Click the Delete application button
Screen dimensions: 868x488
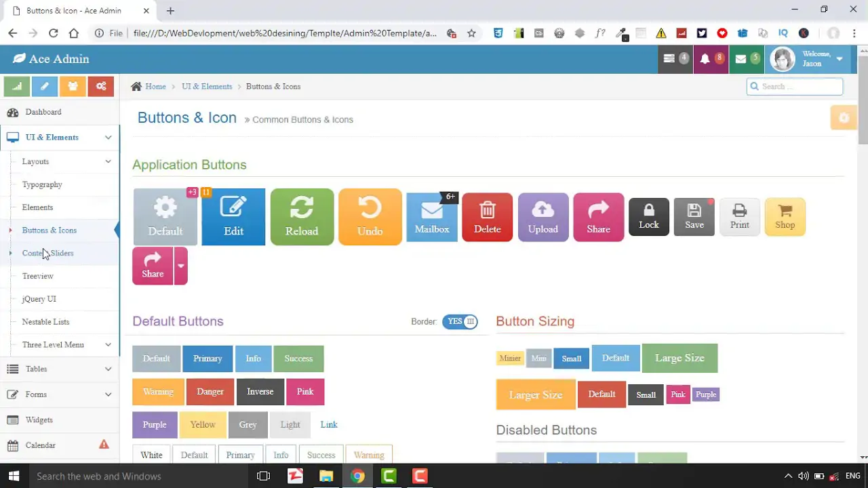click(x=487, y=216)
